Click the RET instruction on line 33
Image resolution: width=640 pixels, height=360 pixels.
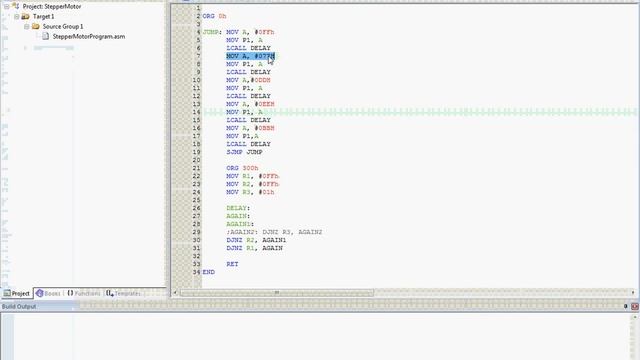[232, 264]
